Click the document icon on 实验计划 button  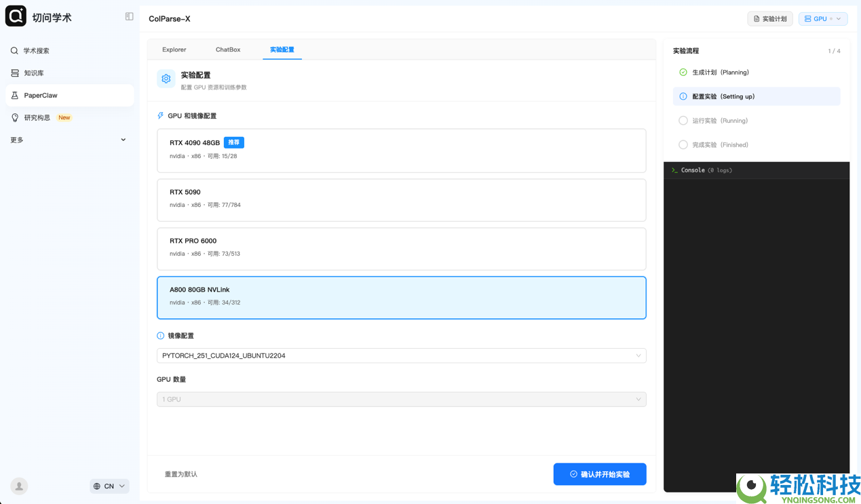[x=757, y=19]
